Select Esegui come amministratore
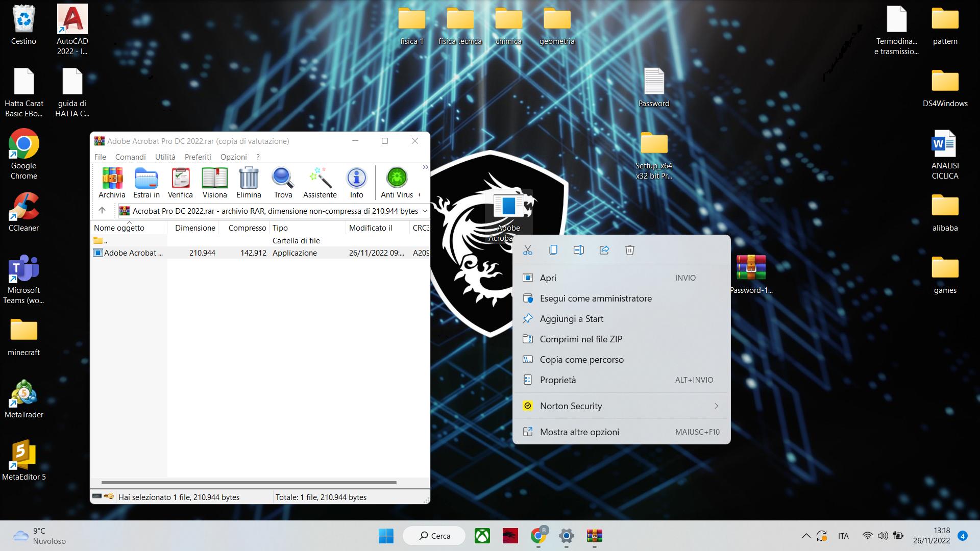This screenshot has width=980, height=551. click(x=596, y=298)
